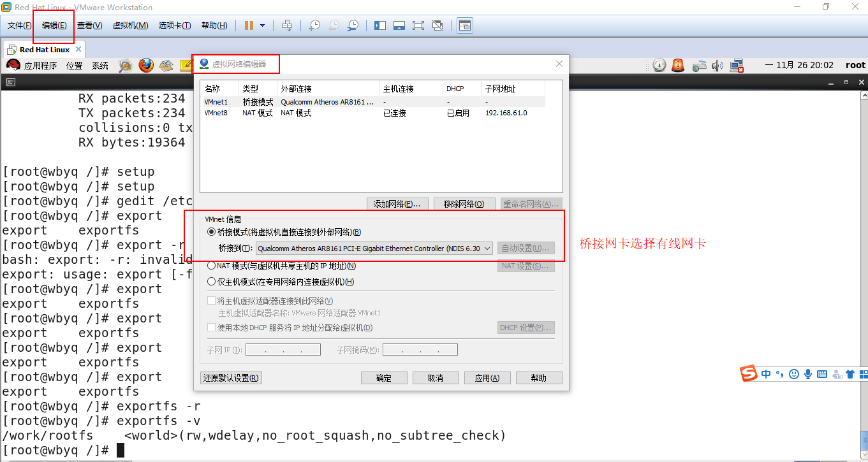Click the pause virtual machine toolbar icon
This screenshot has width=868, height=462.
[x=249, y=25]
